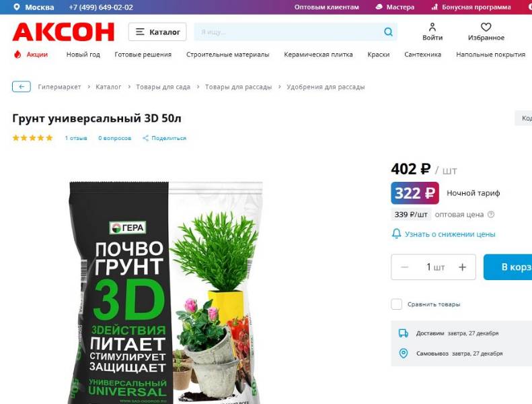Click the Поделиться share icon
The image size is (532, 404).
click(x=145, y=138)
